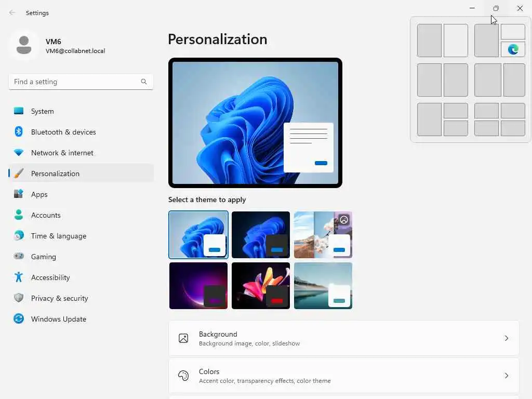This screenshot has width=532, height=399.
Task: Click the VM6@collabnet.local account text
Action: coord(75,51)
